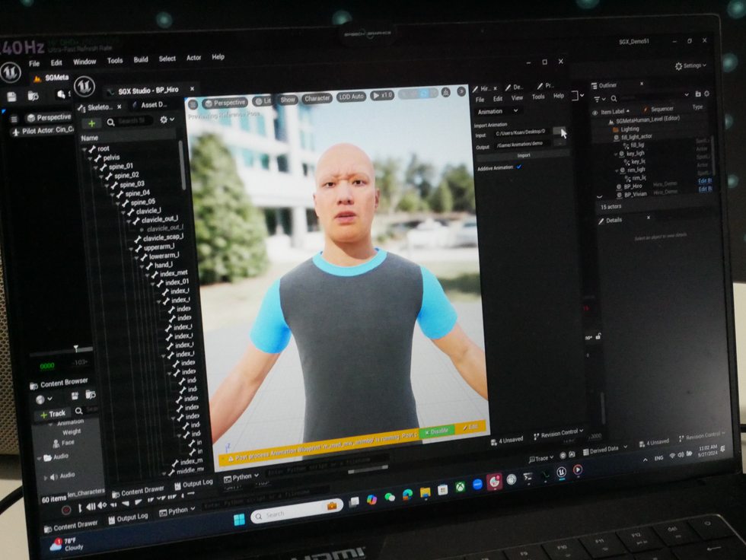Click the viewport expand arrow icon at top right

pos(461,91)
